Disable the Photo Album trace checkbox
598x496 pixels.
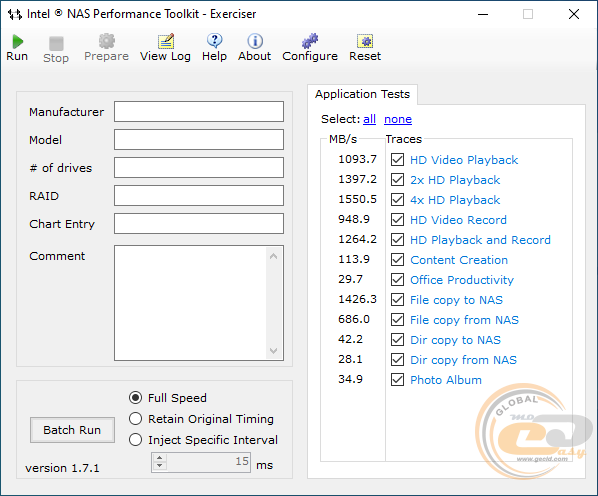pyautogui.click(x=397, y=379)
